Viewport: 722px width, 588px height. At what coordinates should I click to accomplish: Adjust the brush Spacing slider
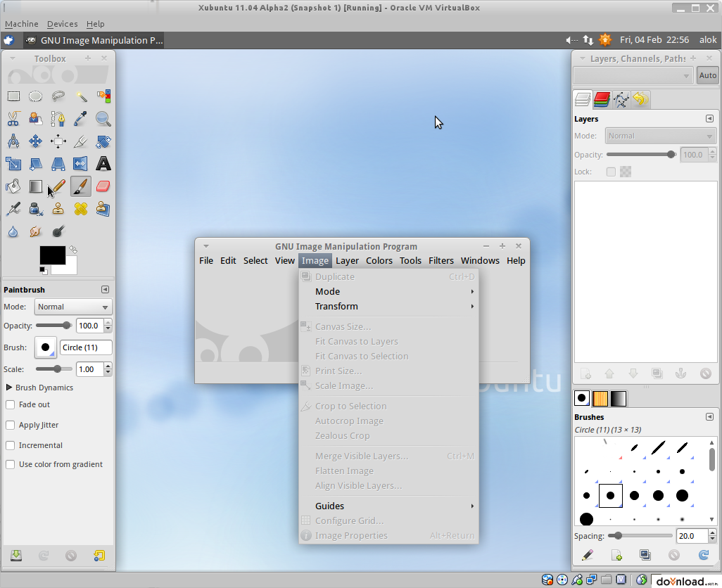point(640,536)
